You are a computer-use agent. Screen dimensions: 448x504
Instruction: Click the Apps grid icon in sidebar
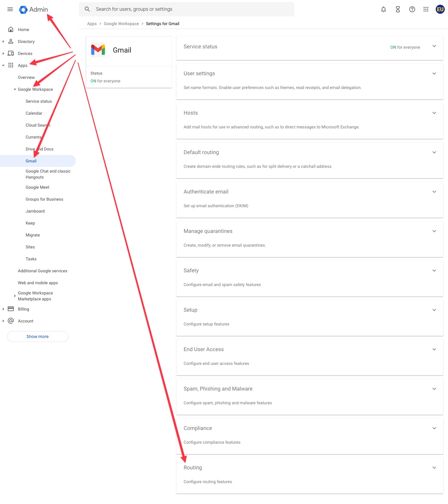click(x=11, y=65)
